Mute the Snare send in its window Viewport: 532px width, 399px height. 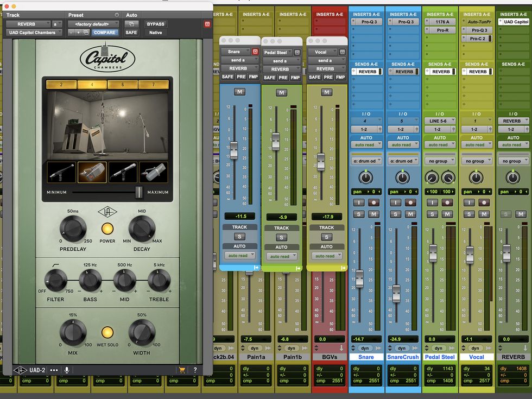point(239,92)
